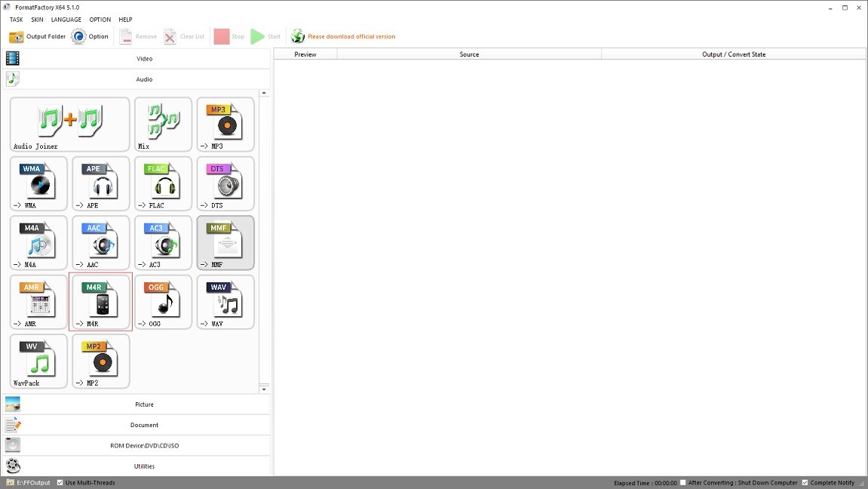Choose the convert to OGG icon
Image resolution: width=868 pixels, height=489 pixels.
pyautogui.click(x=164, y=302)
